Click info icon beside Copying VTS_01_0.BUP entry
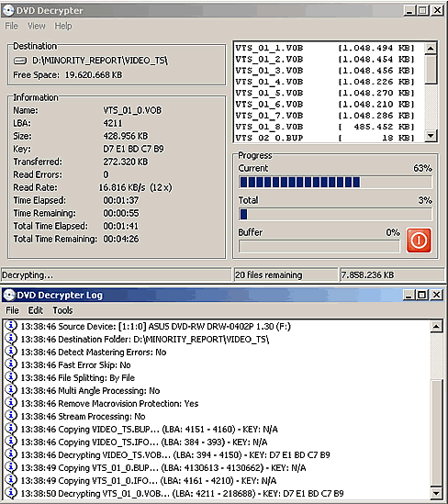 point(11,467)
